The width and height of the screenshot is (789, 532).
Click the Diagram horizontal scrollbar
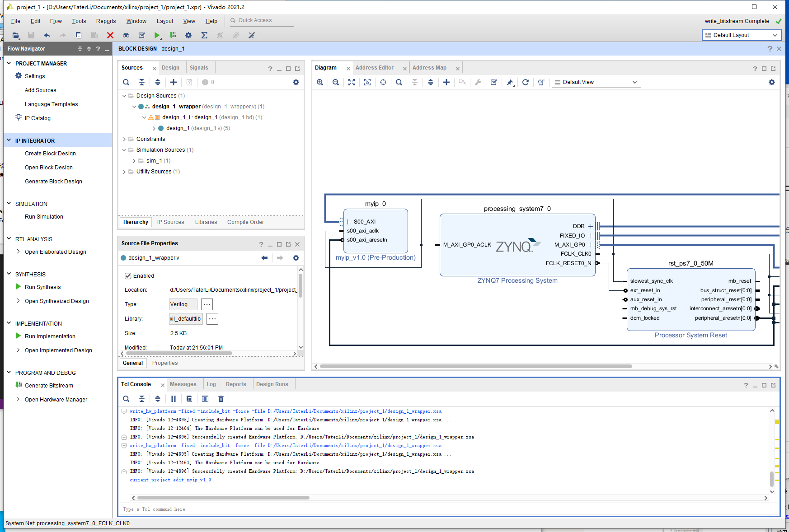475,366
